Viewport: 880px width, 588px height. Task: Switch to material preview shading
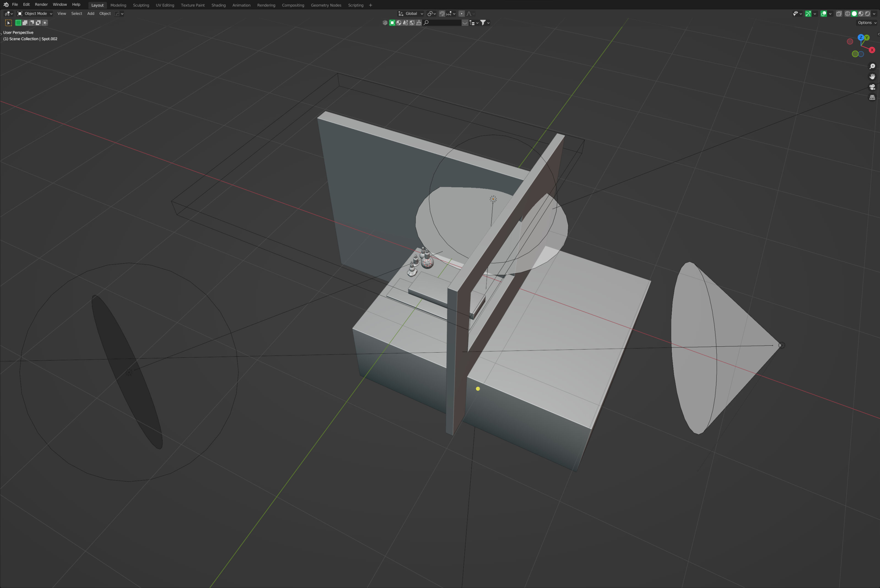coord(861,13)
